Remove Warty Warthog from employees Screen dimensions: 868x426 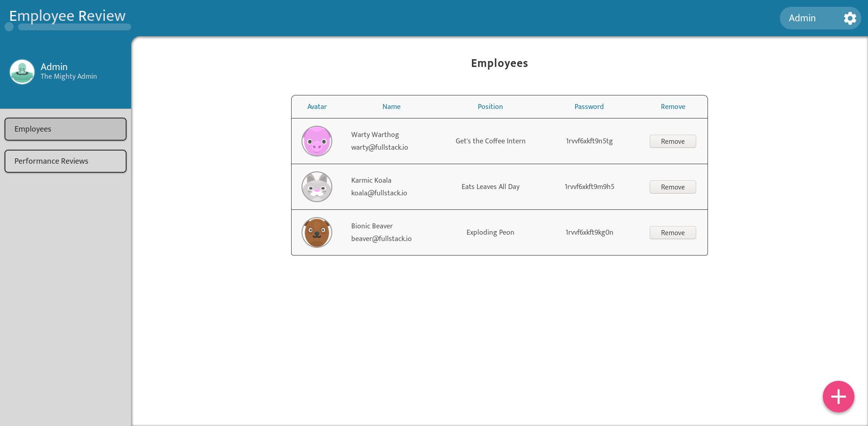point(673,142)
